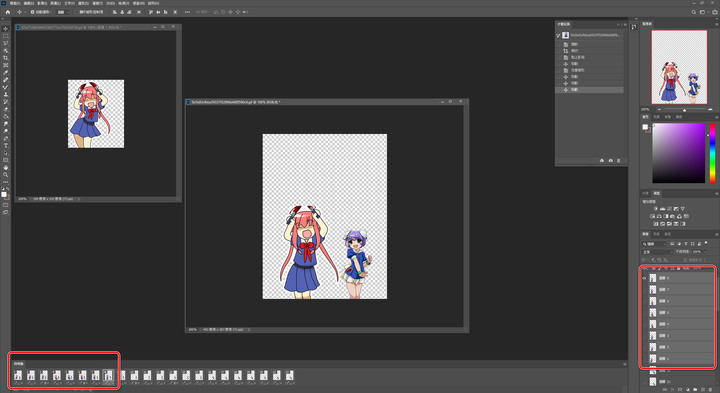Viewport: 720px width, 393px height.
Task: Show layer 3 via its visibility box
Action: pos(644,336)
